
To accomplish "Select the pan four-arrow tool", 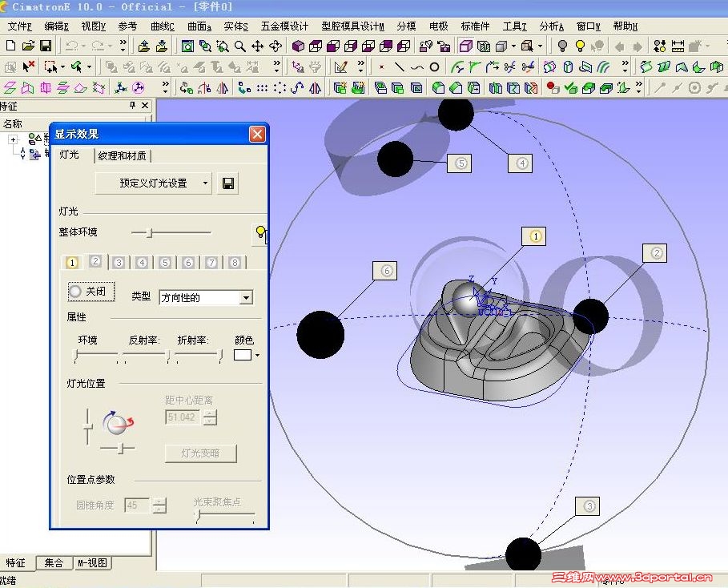I will coord(258,46).
